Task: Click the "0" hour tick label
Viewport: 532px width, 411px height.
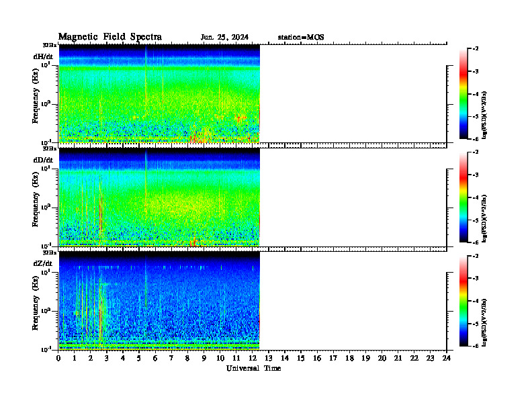Action: [x=58, y=359]
